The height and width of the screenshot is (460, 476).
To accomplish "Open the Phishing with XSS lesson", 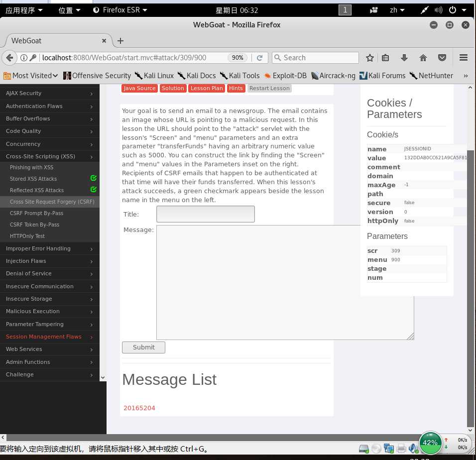I will [31, 167].
